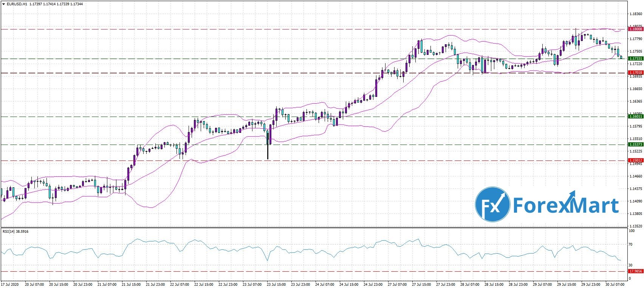Click the green 1.15373 price level tag
The image size is (644, 288).
635,145
